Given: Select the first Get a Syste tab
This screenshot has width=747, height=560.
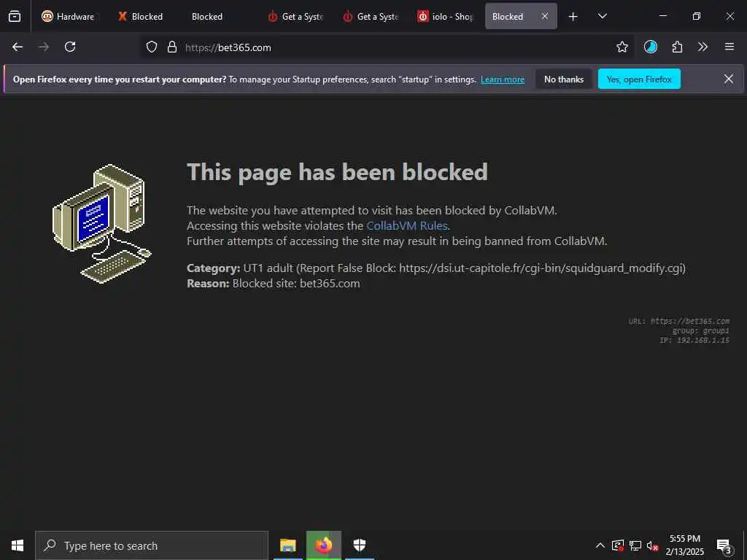Looking at the screenshot, I should pyautogui.click(x=295, y=17).
